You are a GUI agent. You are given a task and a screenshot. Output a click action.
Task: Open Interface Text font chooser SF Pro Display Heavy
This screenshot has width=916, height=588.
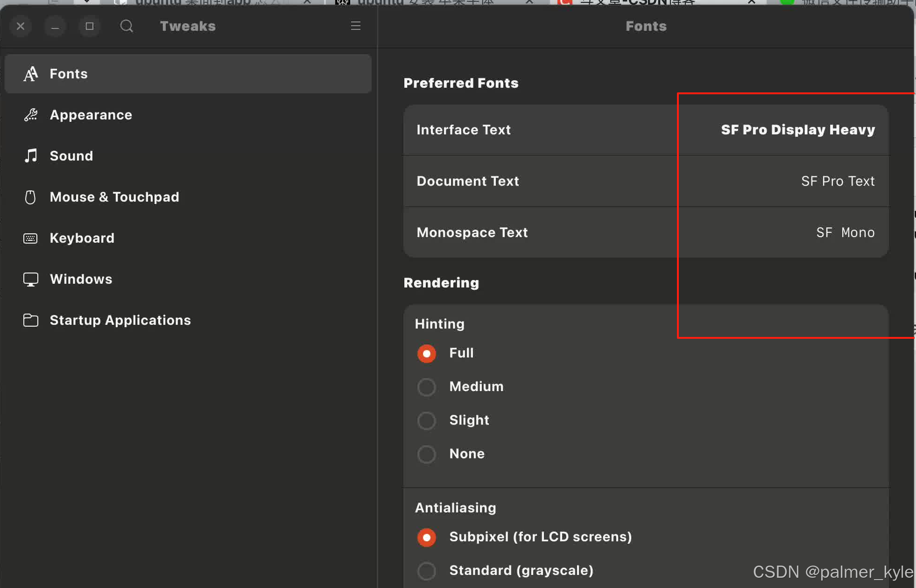coord(797,130)
